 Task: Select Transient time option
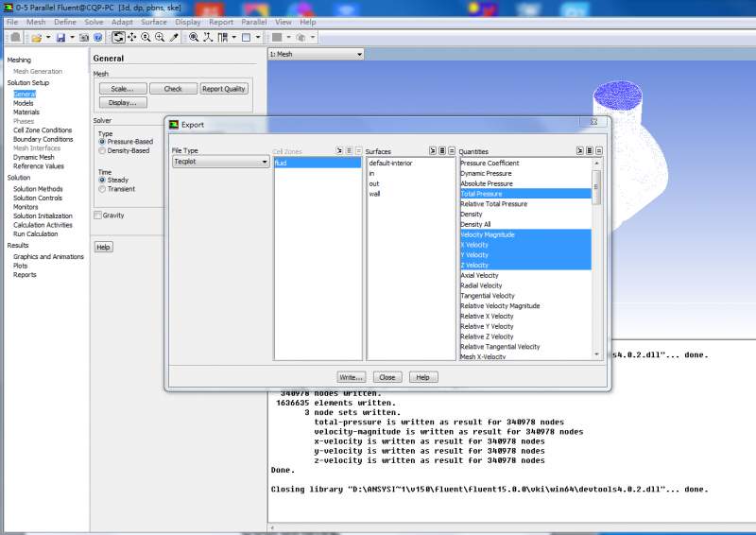[x=102, y=189]
